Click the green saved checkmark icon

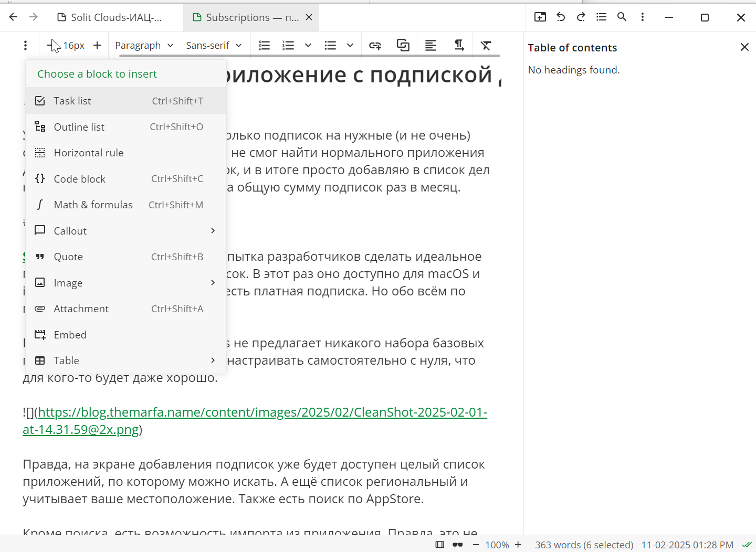(747, 545)
